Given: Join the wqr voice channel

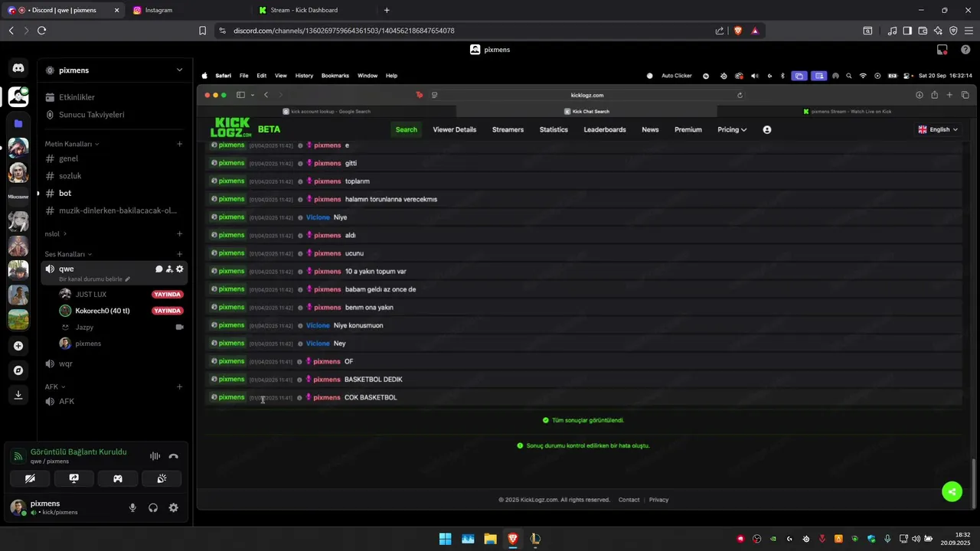Looking at the screenshot, I should tap(115, 364).
